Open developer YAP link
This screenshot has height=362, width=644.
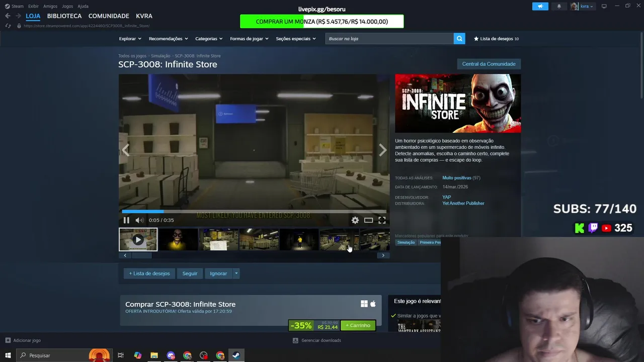pos(446,197)
